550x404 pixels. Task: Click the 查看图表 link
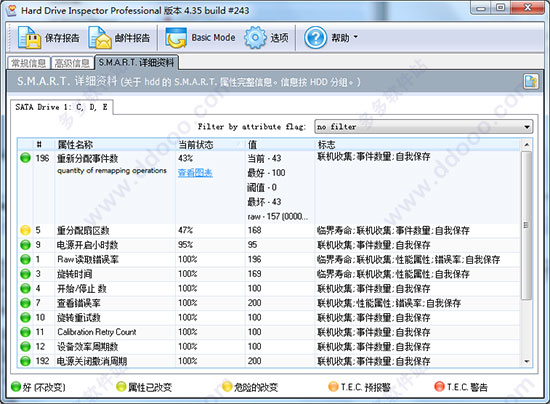click(x=195, y=173)
